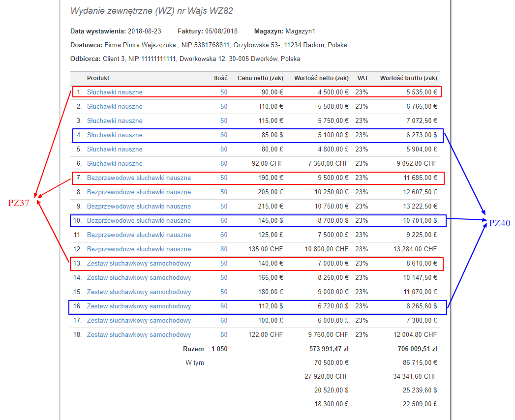Open product link in row 9
515x420 pixels.
(x=139, y=207)
